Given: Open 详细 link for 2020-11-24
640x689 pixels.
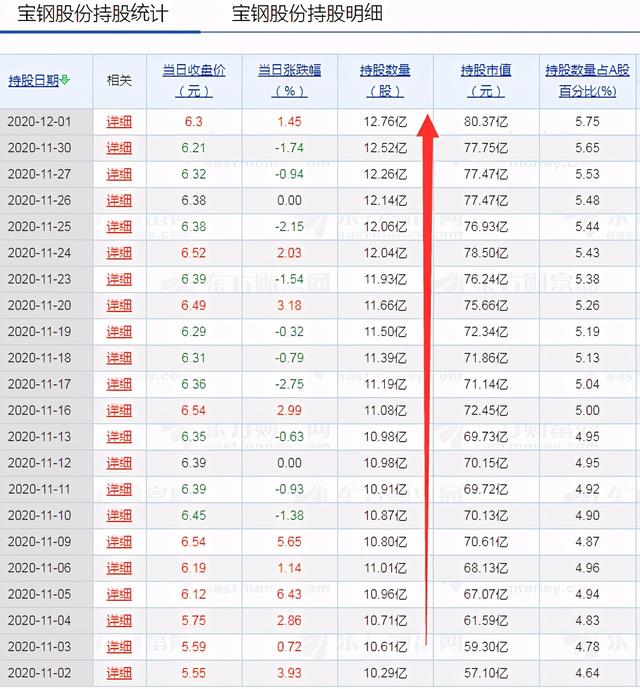Looking at the screenshot, I should point(119,253).
